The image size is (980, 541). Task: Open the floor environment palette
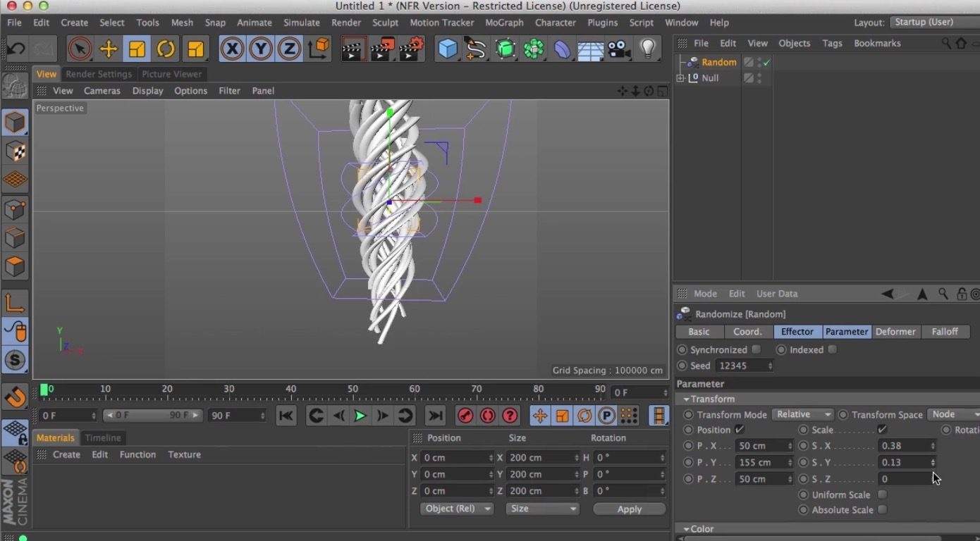tap(591, 49)
